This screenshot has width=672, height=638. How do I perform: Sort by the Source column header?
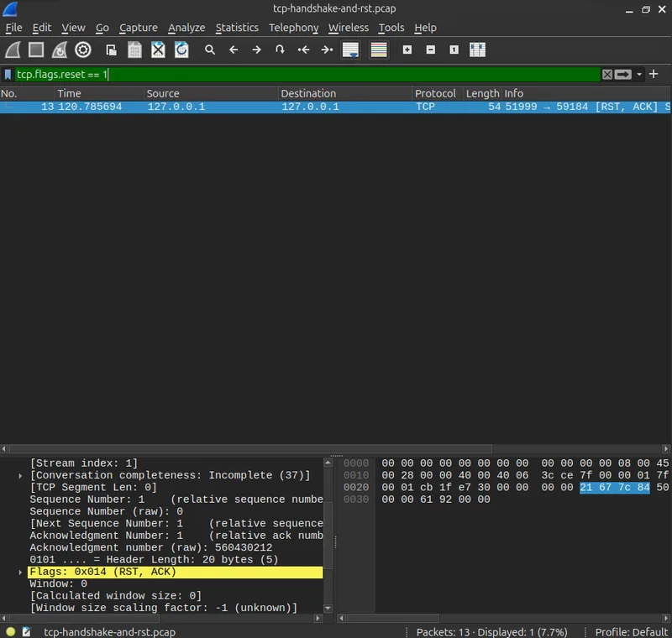click(x=212, y=93)
